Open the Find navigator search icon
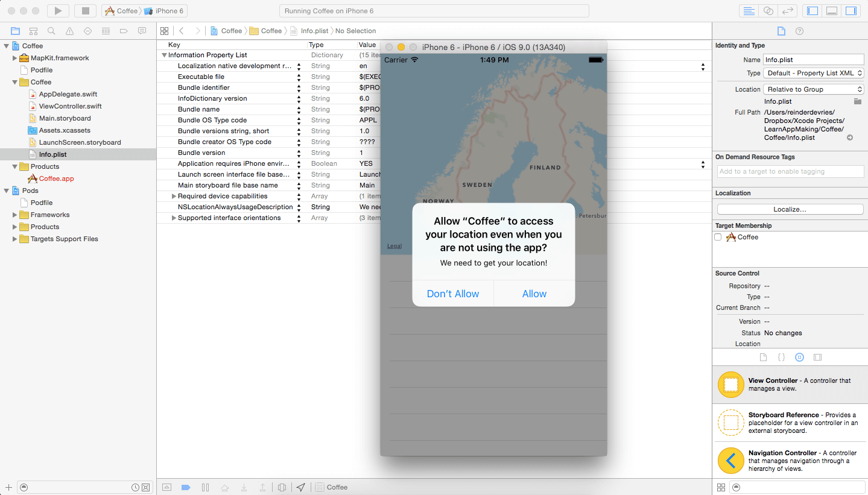The width and height of the screenshot is (868, 495). (x=51, y=31)
